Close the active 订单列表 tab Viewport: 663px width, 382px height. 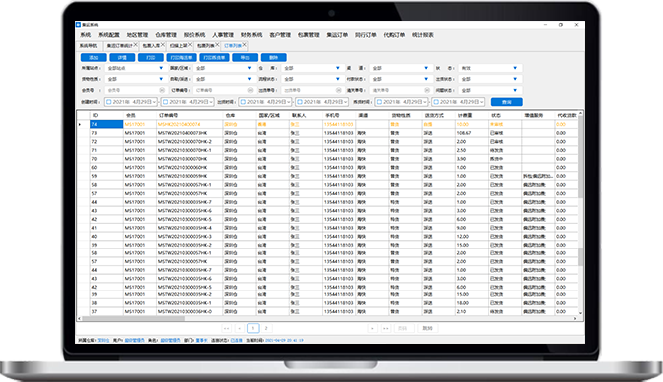(244, 44)
